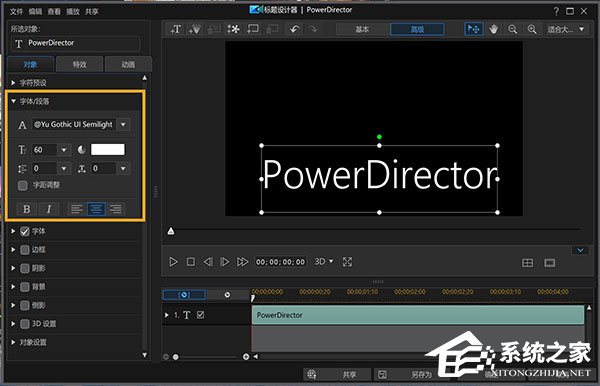Click the stop button
The width and height of the screenshot is (600, 386).
pos(191,262)
